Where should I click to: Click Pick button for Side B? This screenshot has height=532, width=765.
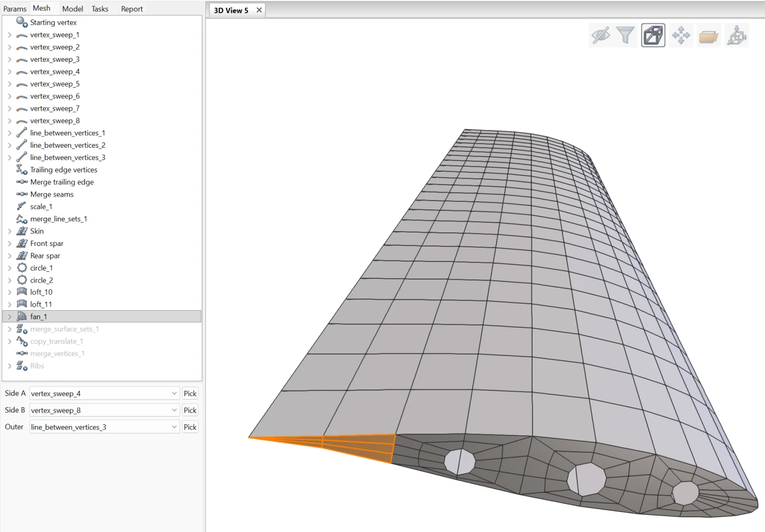click(190, 410)
